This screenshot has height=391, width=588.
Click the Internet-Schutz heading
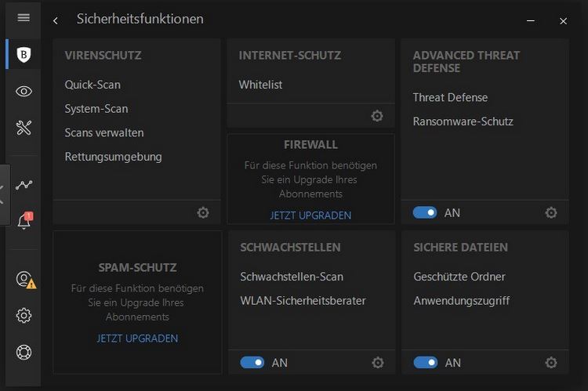pyautogui.click(x=290, y=56)
